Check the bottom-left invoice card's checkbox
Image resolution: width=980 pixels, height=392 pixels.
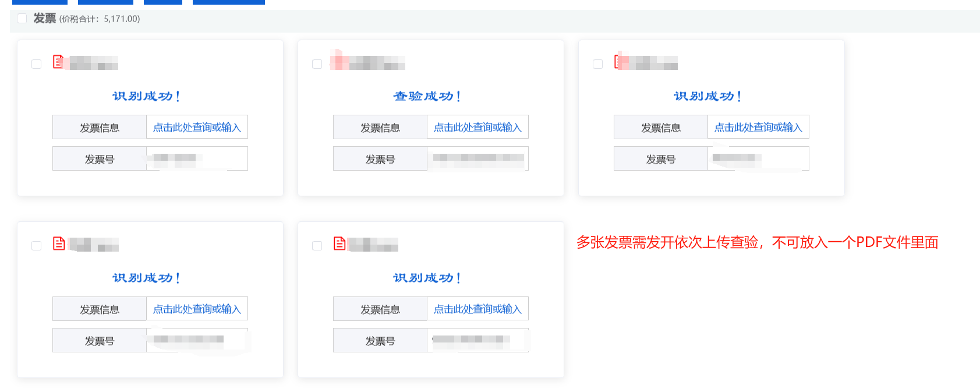click(36, 246)
